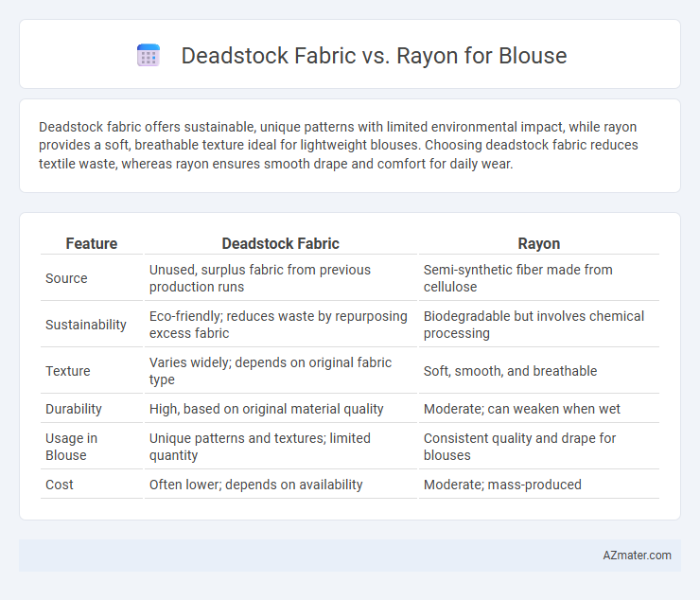Click cell 'Consistent quality and drape for blouses'
The width and height of the screenshot is (700, 600).
tap(539, 447)
